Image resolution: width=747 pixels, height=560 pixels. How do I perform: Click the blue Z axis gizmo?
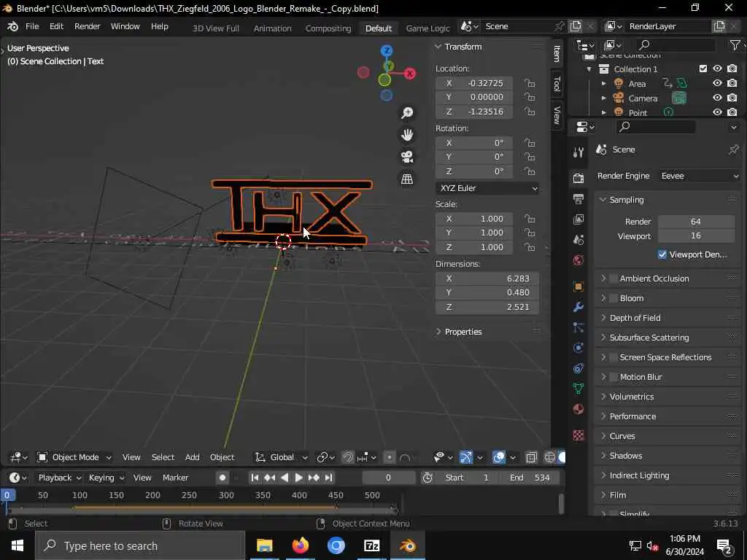tap(387, 50)
